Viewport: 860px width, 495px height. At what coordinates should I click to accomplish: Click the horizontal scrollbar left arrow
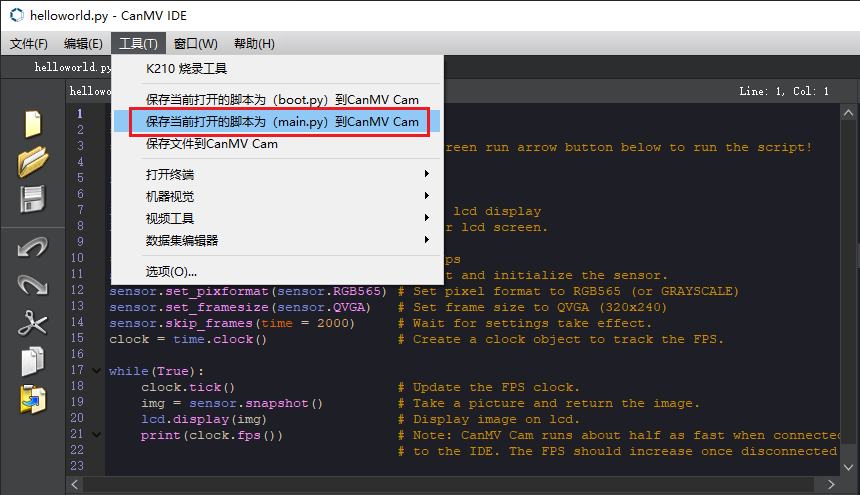click(x=75, y=485)
